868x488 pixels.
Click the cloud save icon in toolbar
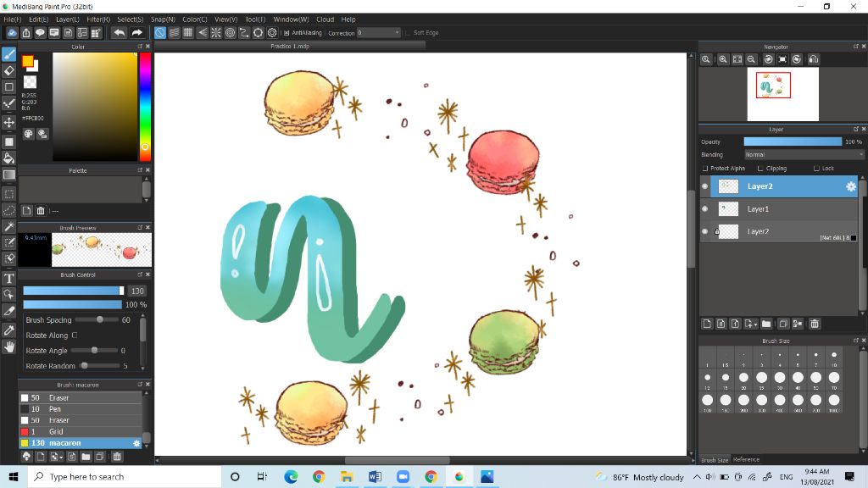click(x=12, y=33)
